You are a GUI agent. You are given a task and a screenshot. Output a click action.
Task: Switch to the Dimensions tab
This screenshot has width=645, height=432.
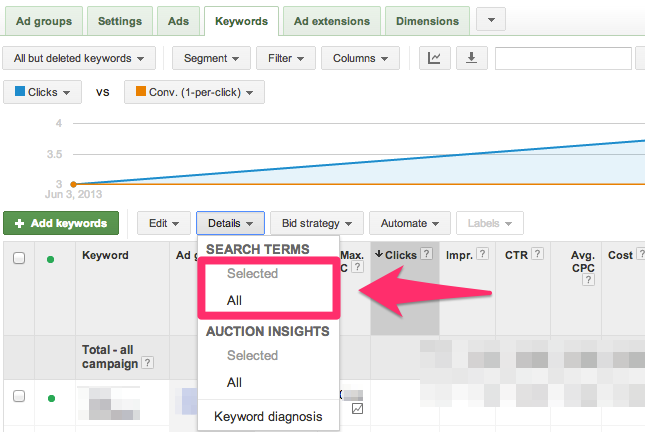point(427,21)
